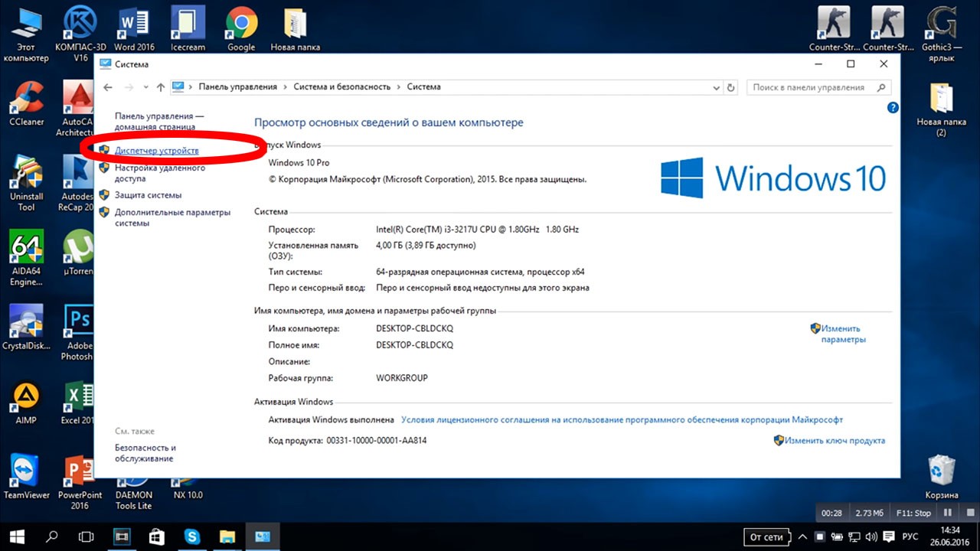
Task: Expand chevron after Панель управления breadcrumb
Action: click(x=286, y=87)
